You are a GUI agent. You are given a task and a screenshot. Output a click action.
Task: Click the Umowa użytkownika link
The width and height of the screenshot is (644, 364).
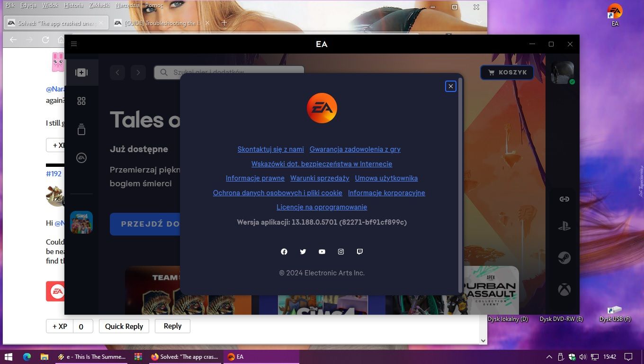(x=386, y=178)
